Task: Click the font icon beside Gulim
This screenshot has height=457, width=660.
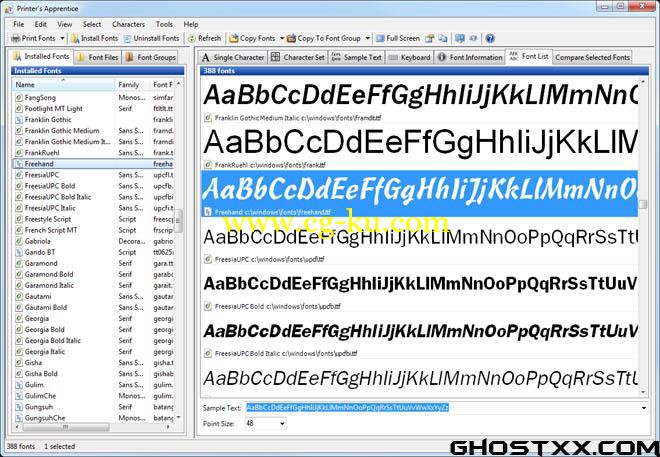Action: (19, 385)
